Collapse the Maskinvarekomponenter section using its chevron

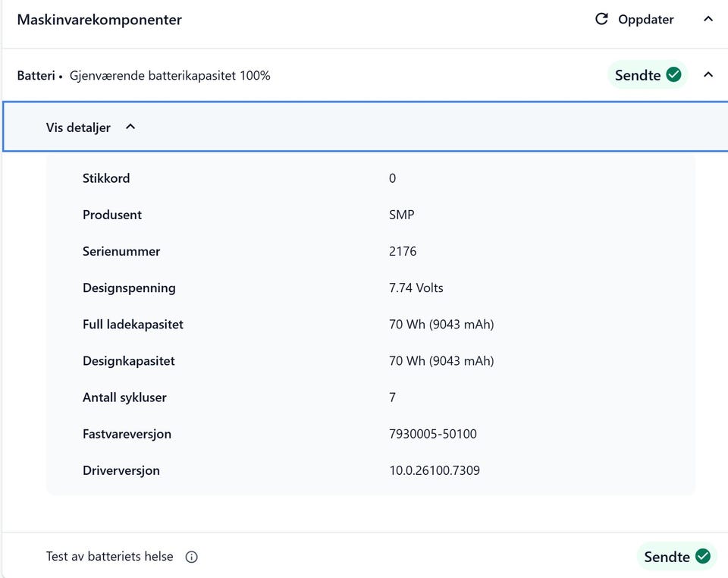pyautogui.click(x=708, y=19)
